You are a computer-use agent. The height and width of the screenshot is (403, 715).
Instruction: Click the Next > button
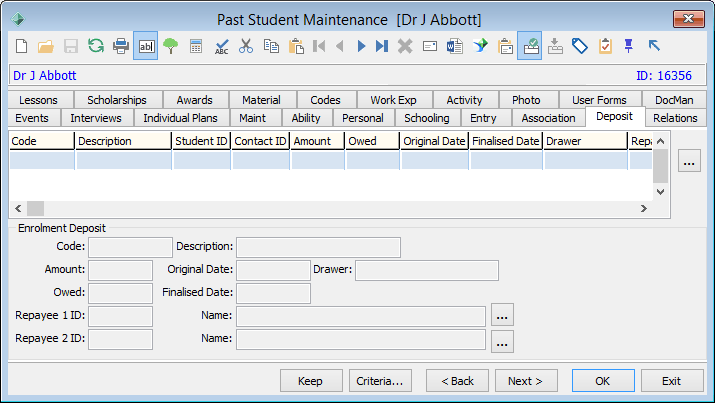click(526, 381)
